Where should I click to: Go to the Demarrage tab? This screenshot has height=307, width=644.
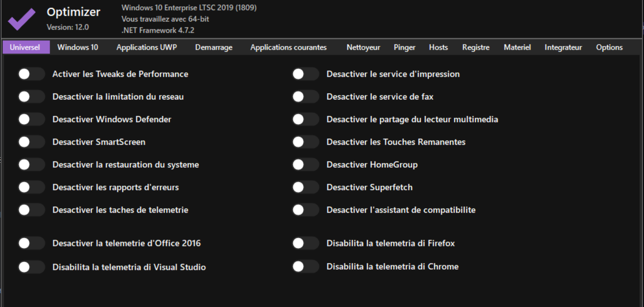click(x=214, y=47)
